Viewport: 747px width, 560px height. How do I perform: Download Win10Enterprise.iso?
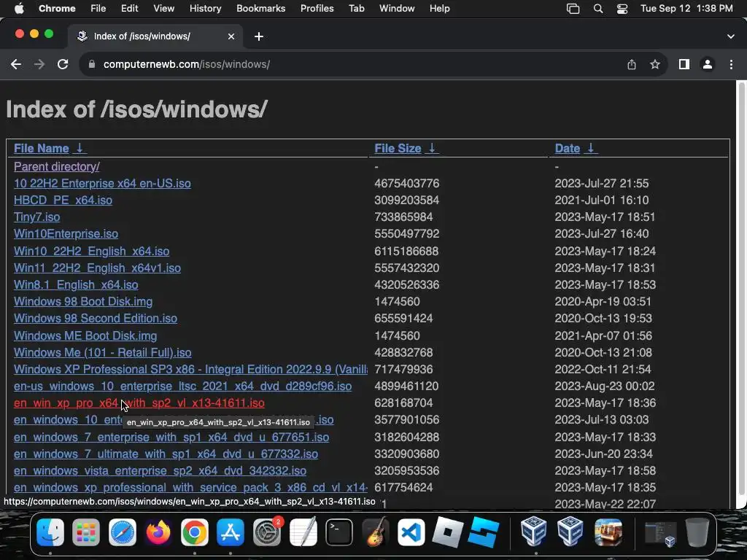[66, 234]
